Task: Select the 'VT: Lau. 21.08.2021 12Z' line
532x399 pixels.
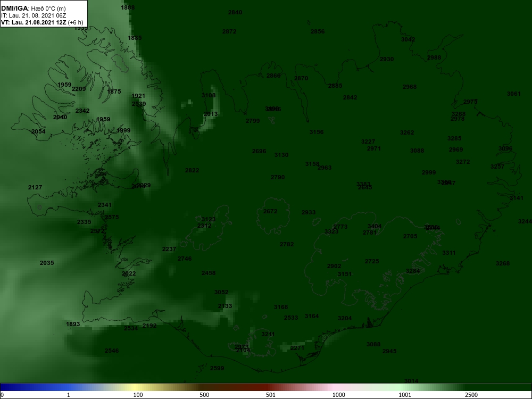Action: pos(34,22)
